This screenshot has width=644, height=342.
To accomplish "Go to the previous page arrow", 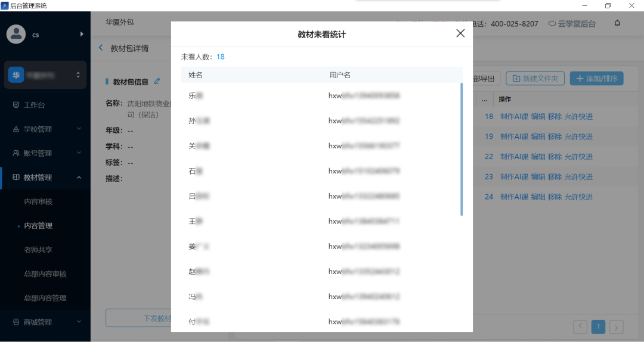I will pos(580,327).
